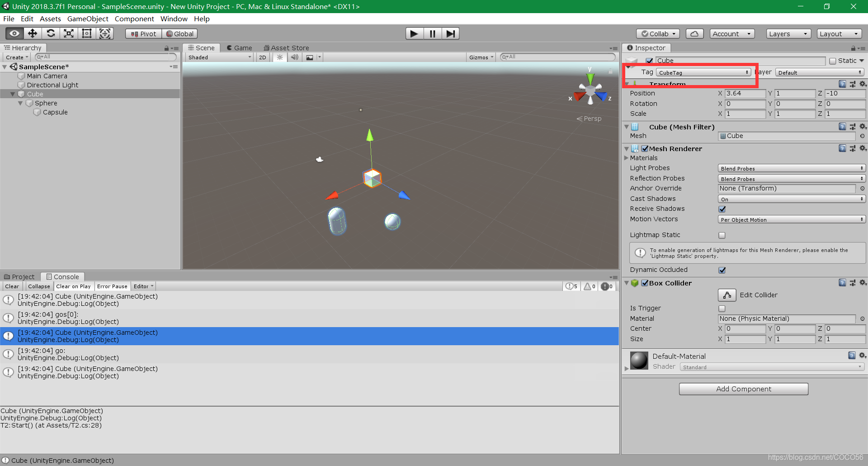Expand the Materials foldout

coord(626,158)
